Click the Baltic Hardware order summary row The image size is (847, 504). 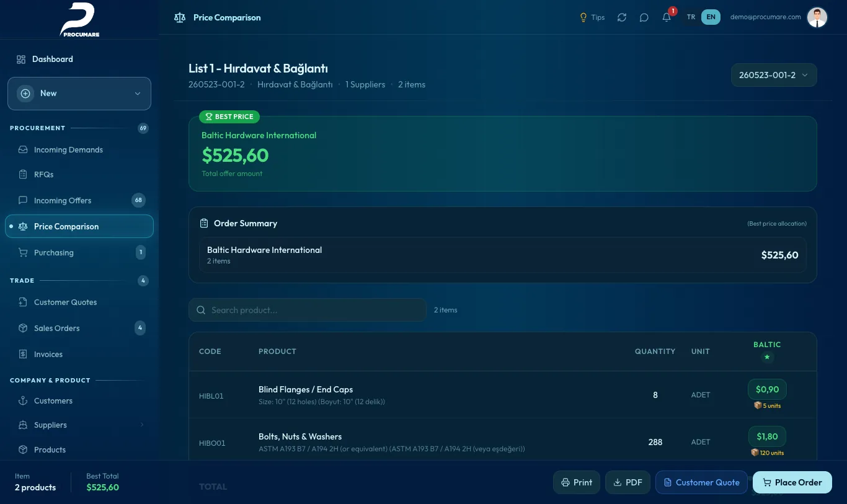(503, 255)
